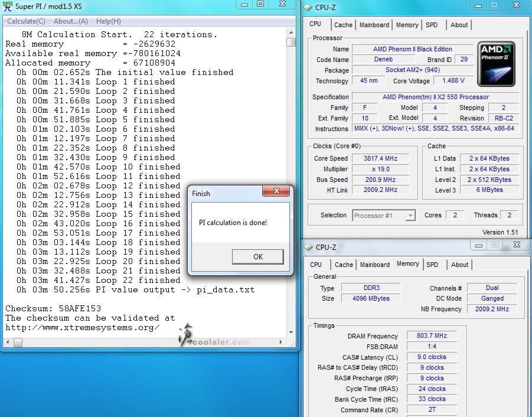532x417 pixels.
Task: Click the FSB:DRAM value 1:4
Action: coord(432,347)
